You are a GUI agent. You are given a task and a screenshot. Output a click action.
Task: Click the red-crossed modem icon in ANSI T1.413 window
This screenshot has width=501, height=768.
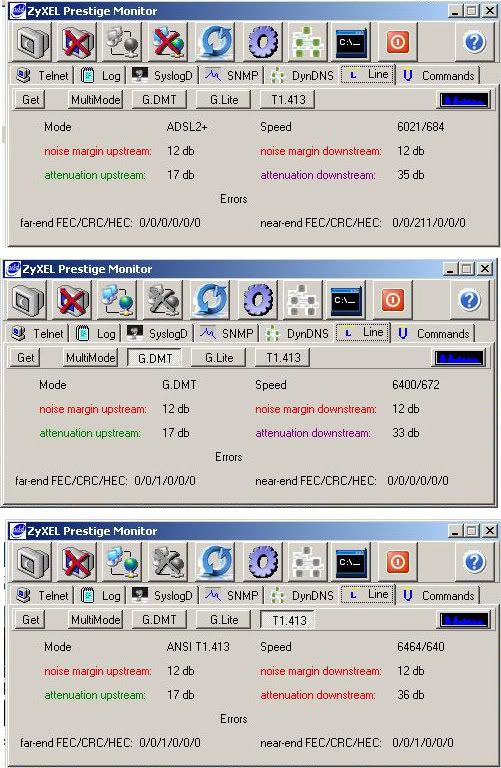(78, 562)
